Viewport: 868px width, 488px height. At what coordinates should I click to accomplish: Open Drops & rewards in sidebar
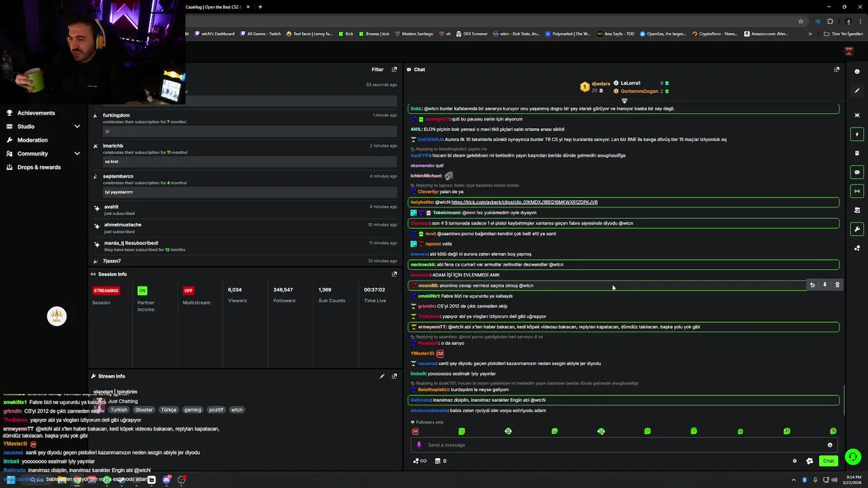coord(39,167)
